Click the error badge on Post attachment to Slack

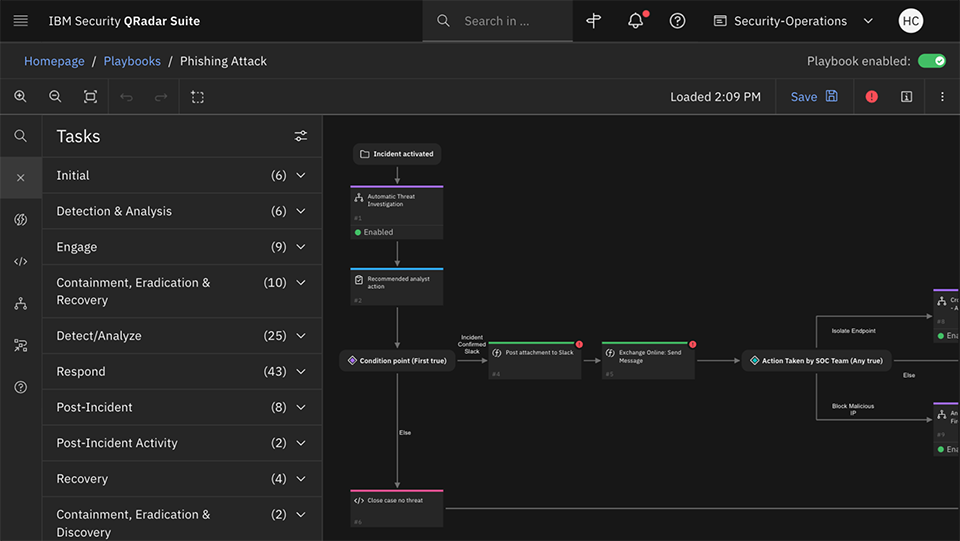[579, 344]
